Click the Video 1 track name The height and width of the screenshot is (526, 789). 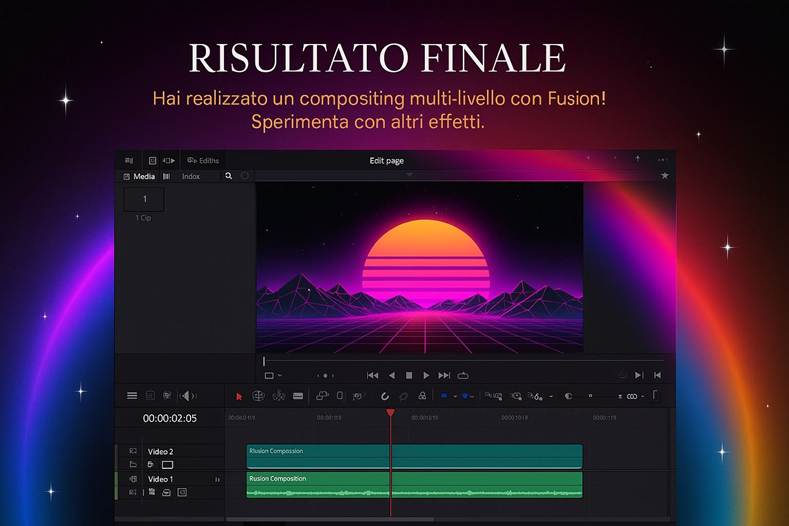click(161, 479)
